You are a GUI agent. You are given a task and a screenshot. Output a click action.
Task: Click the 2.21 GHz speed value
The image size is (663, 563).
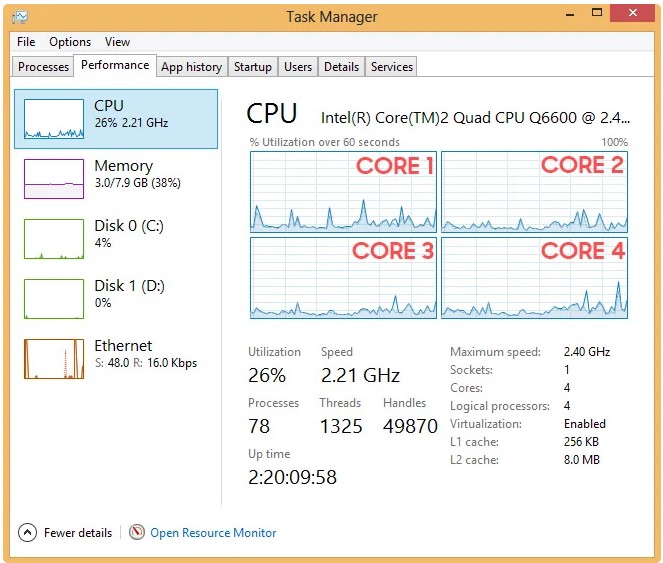(x=360, y=375)
